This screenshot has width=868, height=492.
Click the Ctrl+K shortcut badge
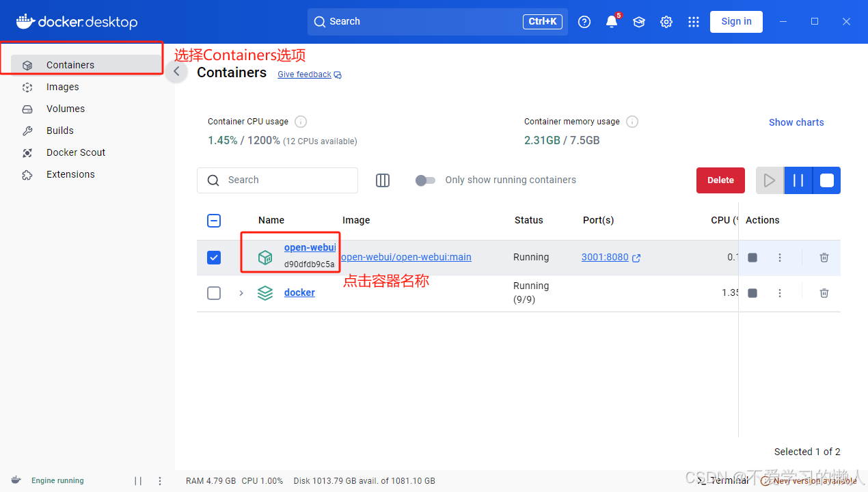coord(543,22)
